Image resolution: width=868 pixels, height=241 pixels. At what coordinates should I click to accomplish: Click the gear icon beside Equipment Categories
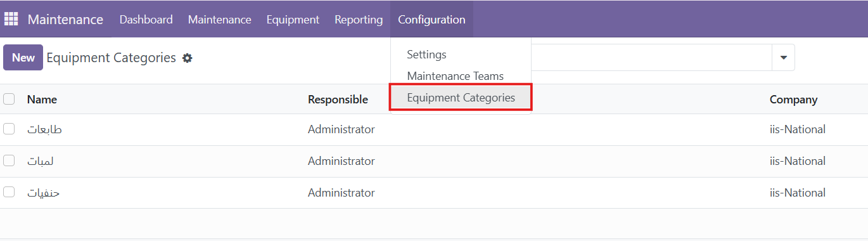click(x=187, y=58)
